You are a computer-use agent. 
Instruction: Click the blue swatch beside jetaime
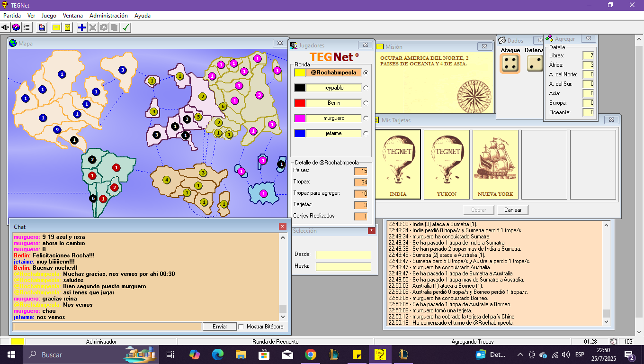(x=299, y=133)
